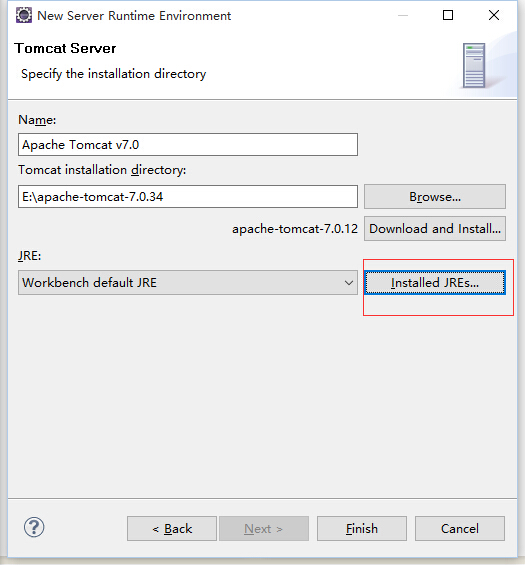Click Download and Install... button
This screenshot has height=565, width=525.
(435, 228)
